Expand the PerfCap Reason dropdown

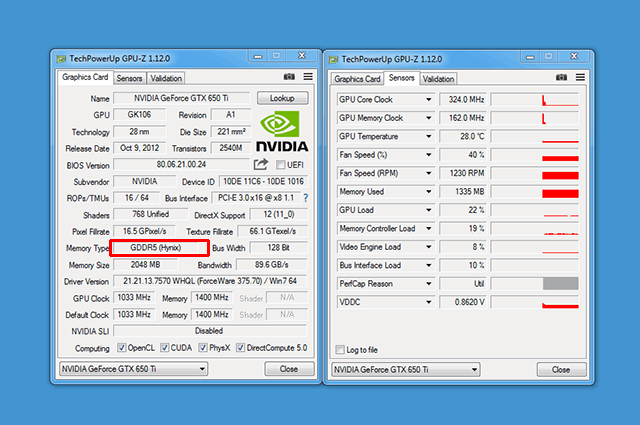pyautogui.click(x=429, y=284)
